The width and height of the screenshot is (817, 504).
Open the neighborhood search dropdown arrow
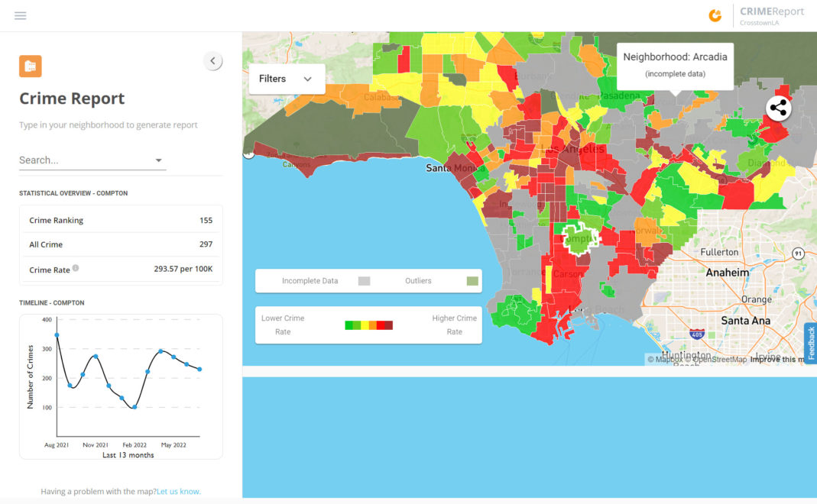(158, 160)
